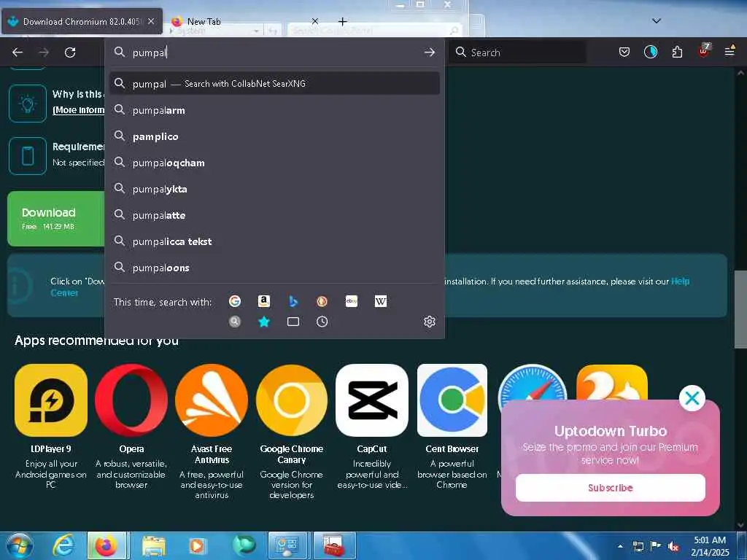Open the Pocket save button
The width and height of the screenshot is (747, 560).
pos(624,52)
